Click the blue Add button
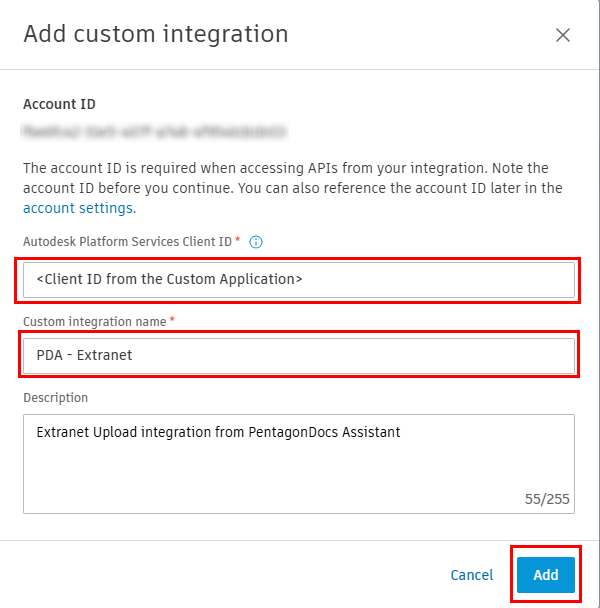The height and width of the screenshot is (608, 600). pos(545,575)
